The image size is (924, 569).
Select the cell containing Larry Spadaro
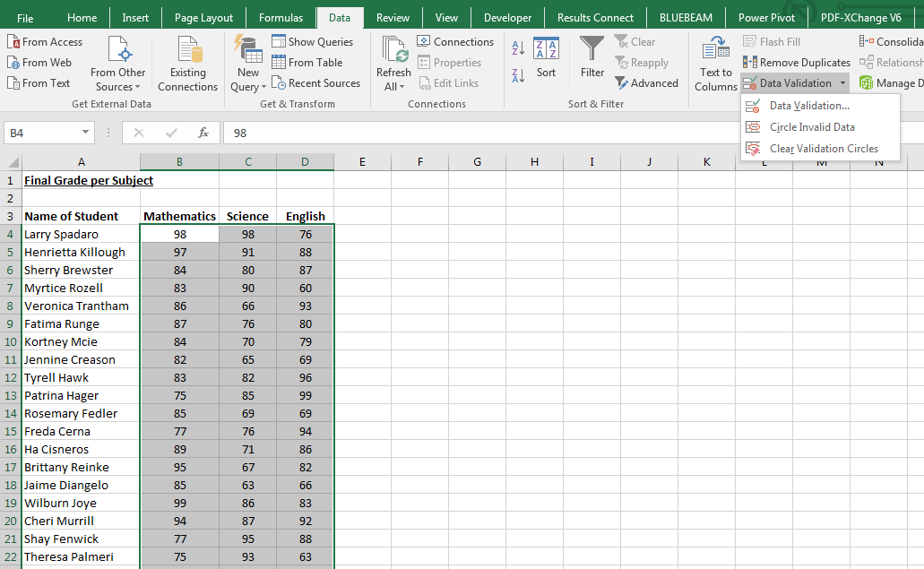pos(81,234)
